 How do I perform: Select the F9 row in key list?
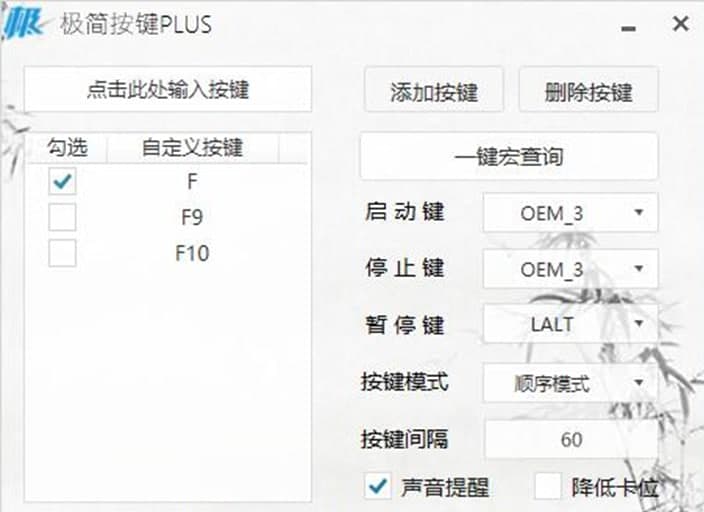tap(192, 217)
